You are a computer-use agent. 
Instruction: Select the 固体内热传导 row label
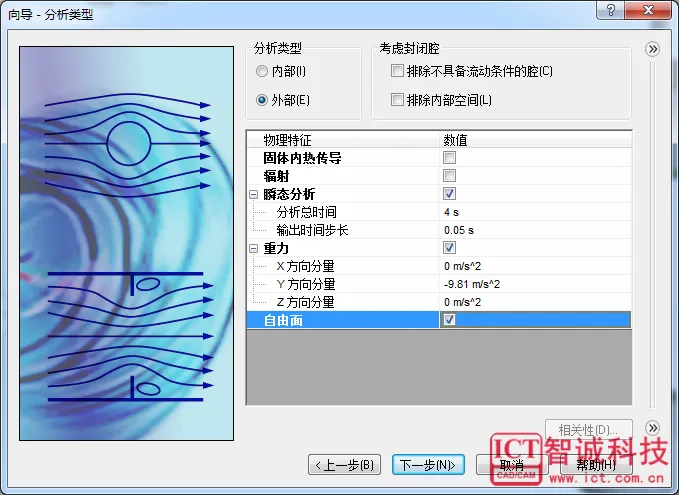(302, 158)
